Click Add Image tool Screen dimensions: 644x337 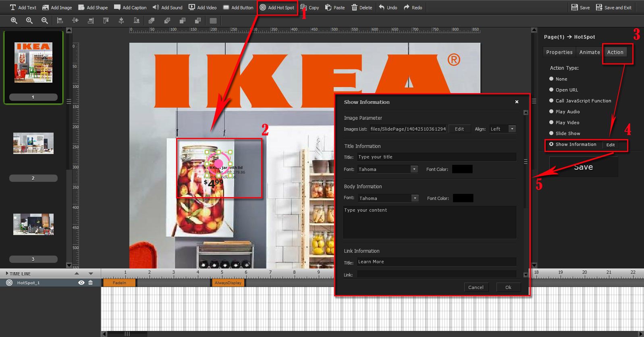(x=57, y=7)
